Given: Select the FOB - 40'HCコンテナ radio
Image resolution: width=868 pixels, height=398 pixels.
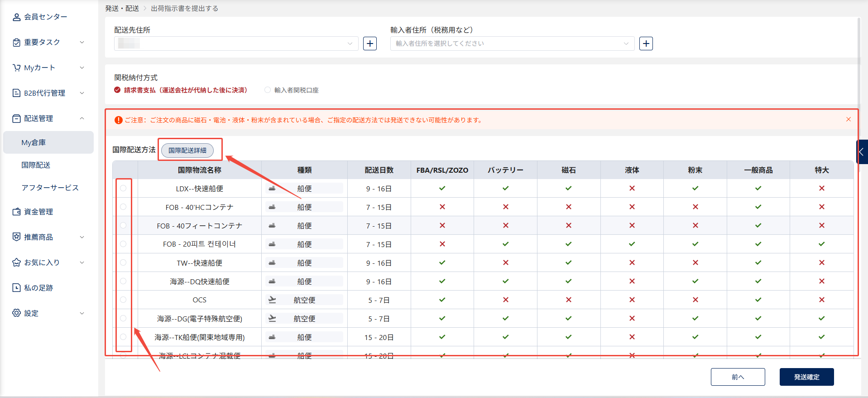Looking at the screenshot, I should click(123, 207).
